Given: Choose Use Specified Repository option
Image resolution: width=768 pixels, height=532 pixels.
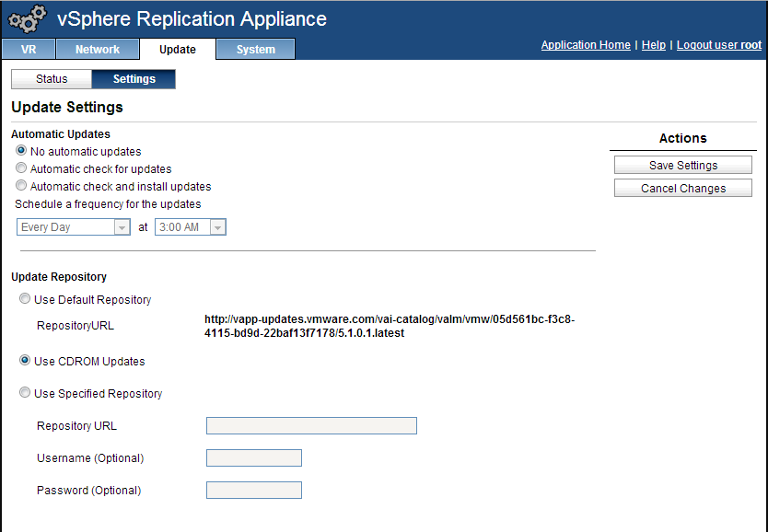Looking at the screenshot, I should coord(25,393).
